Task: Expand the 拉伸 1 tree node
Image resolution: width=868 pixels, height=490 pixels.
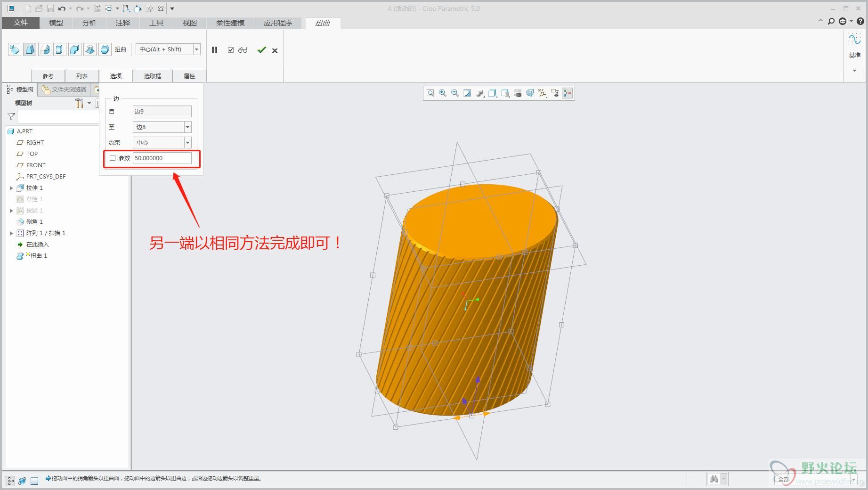Action: (11, 188)
